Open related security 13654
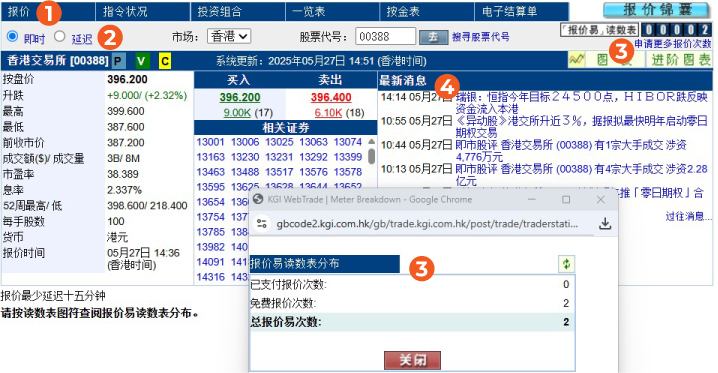 pos(210,202)
